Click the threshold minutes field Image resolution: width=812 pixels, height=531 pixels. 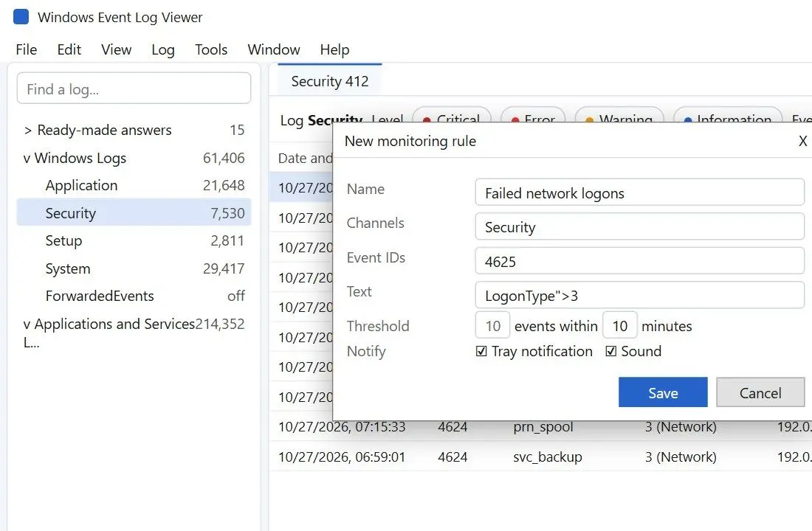(x=620, y=325)
